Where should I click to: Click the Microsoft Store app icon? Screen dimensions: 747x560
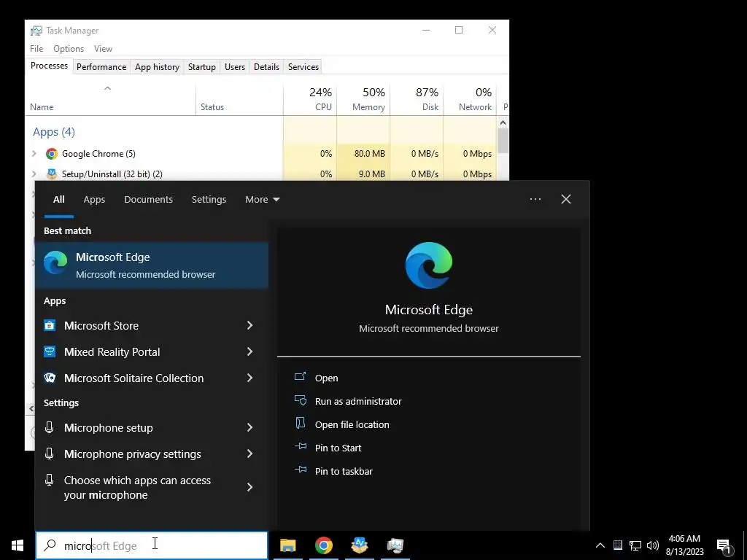pos(50,325)
